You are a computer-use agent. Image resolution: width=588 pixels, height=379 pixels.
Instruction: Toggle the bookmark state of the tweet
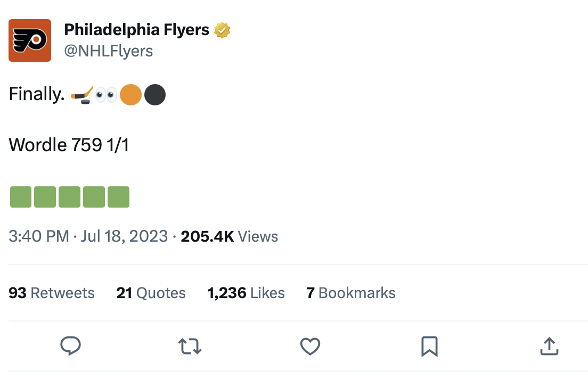[429, 346]
